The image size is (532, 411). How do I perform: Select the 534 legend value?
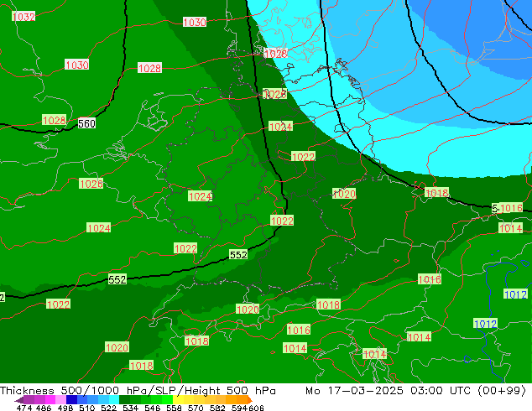tap(130, 408)
